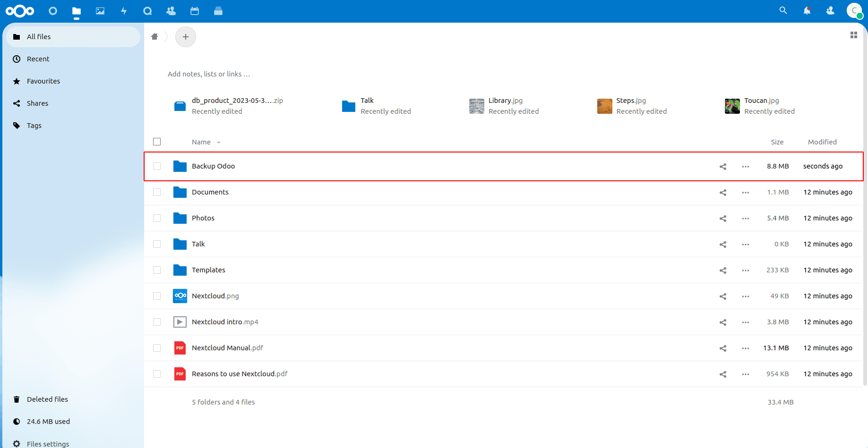Open the Recent files view
The height and width of the screenshot is (448, 868).
(x=73, y=59)
